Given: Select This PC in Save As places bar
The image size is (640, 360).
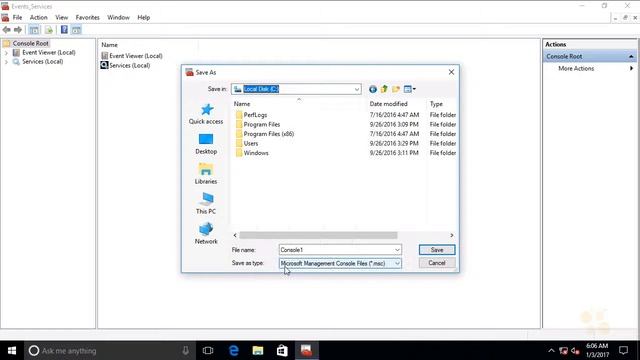Looking at the screenshot, I should click(206, 204).
